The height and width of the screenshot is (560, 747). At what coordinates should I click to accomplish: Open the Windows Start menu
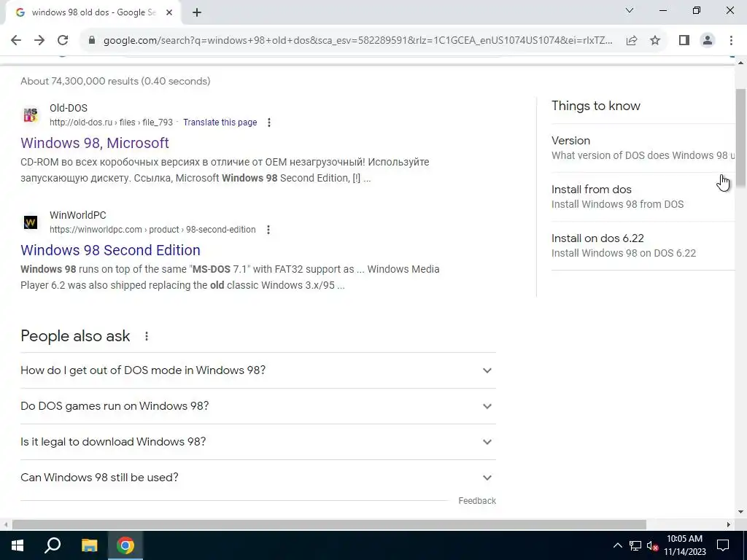[x=18, y=545]
